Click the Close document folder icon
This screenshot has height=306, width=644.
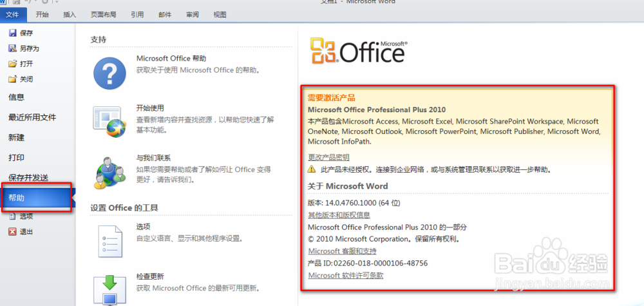(x=12, y=79)
